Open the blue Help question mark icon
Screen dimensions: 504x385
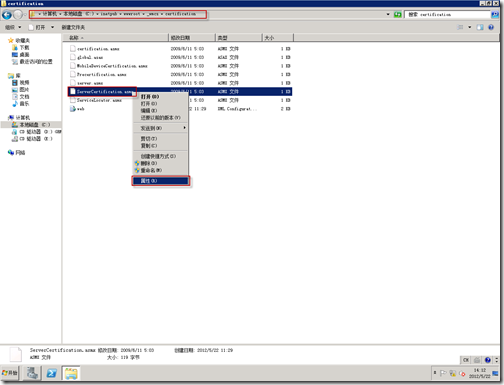pos(491,27)
